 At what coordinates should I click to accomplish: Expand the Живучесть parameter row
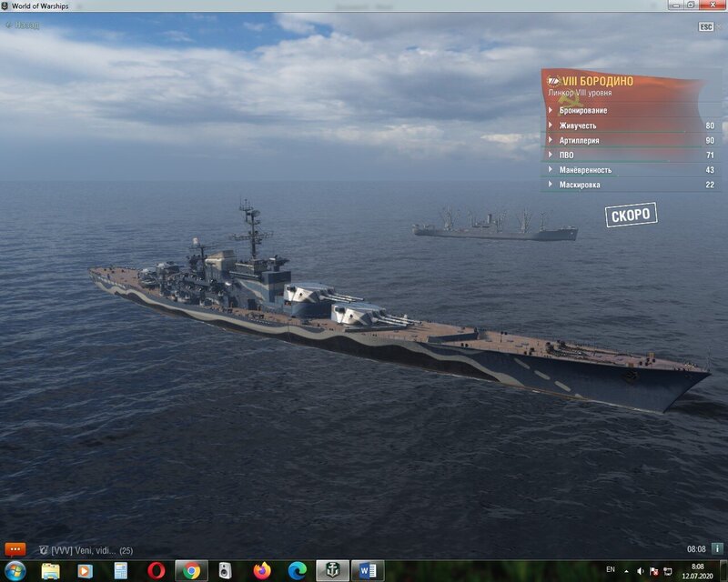pos(631,125)
